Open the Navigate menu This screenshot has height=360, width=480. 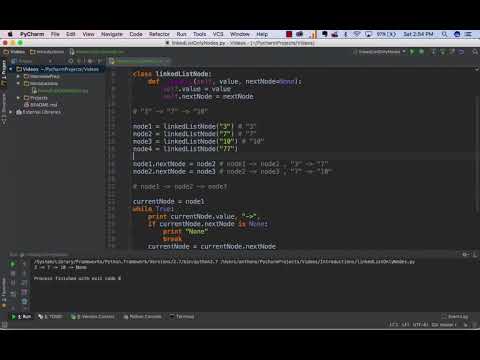coord(112,34)
